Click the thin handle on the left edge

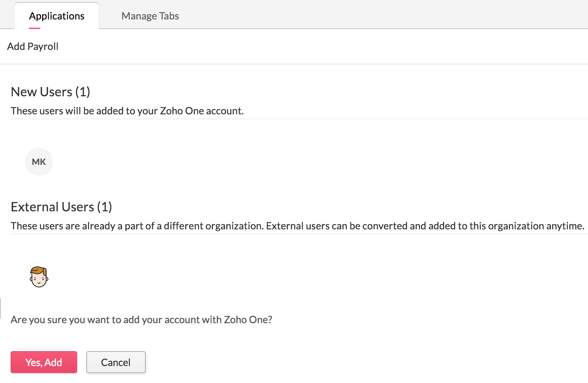1,308
